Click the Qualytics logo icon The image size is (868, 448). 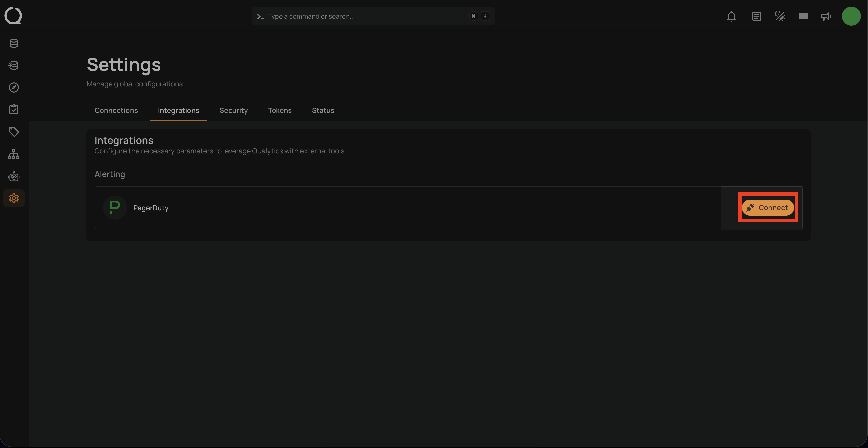(x=13, y=16)
